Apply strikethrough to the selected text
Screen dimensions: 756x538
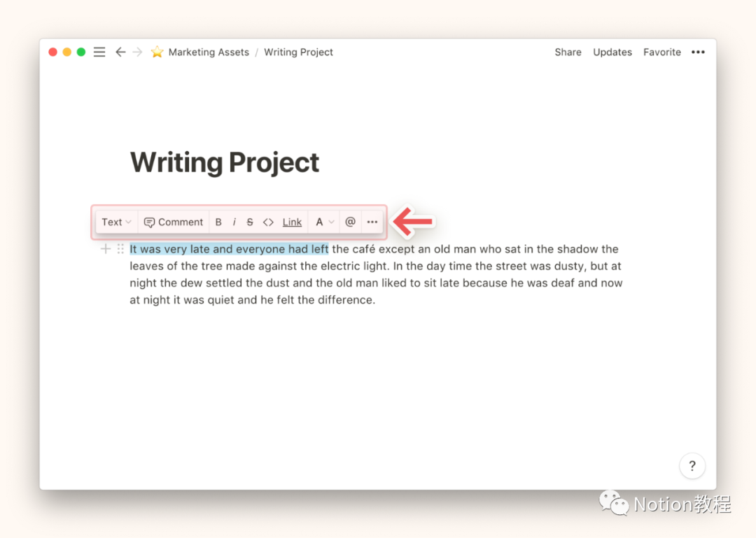click(250, 222)
